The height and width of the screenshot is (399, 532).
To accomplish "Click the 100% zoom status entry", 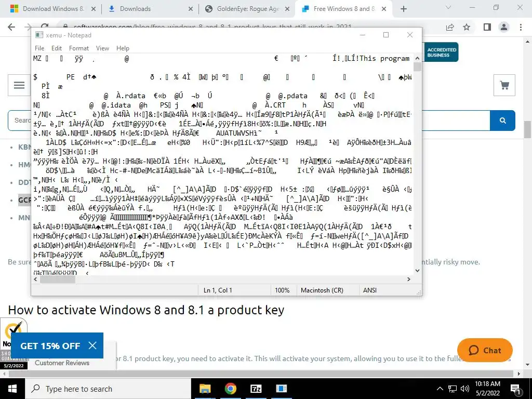I will (282, 290).
